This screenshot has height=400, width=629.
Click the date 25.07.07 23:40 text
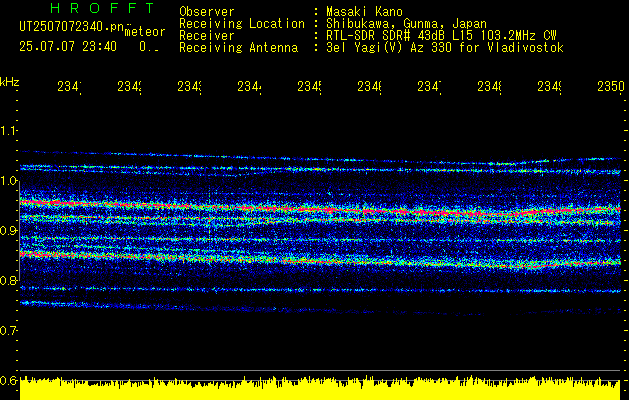68,46
